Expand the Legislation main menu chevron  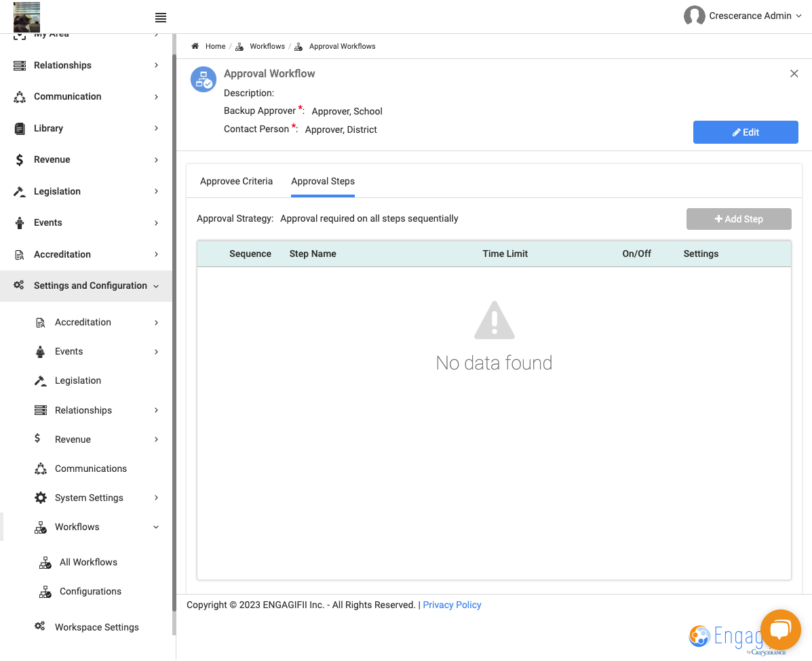(157, 191)
